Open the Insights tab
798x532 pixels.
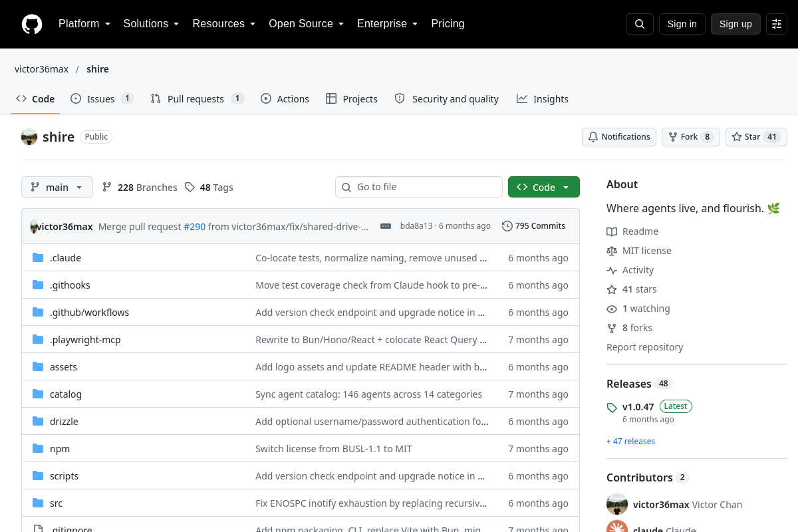coord(543,98)
